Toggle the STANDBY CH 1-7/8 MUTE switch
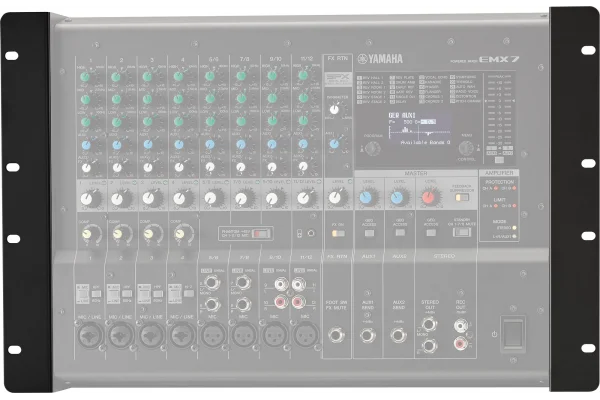Image resolution: width=600 pixels, height=400 pixels. [x=462, y=232]
